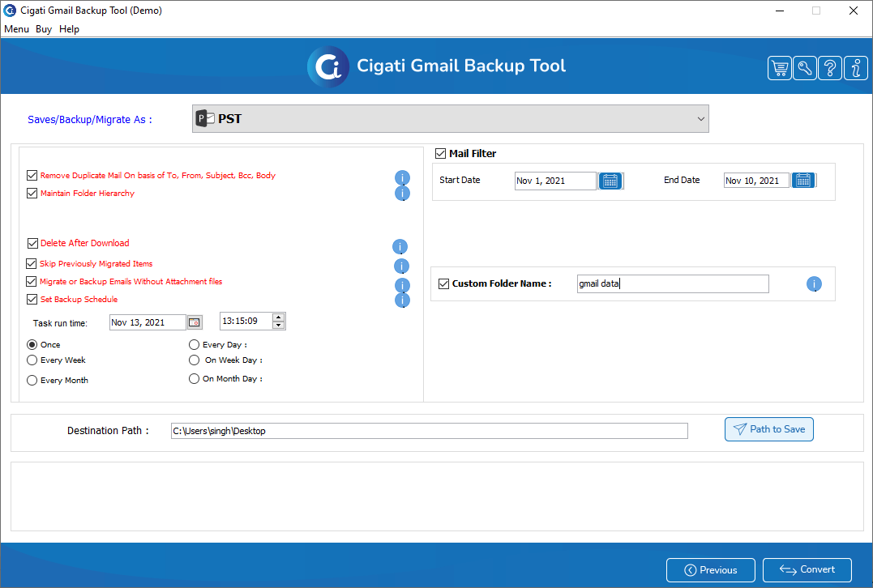
Task: Click the 13:15:09 time field
Action: pos(246,321)
